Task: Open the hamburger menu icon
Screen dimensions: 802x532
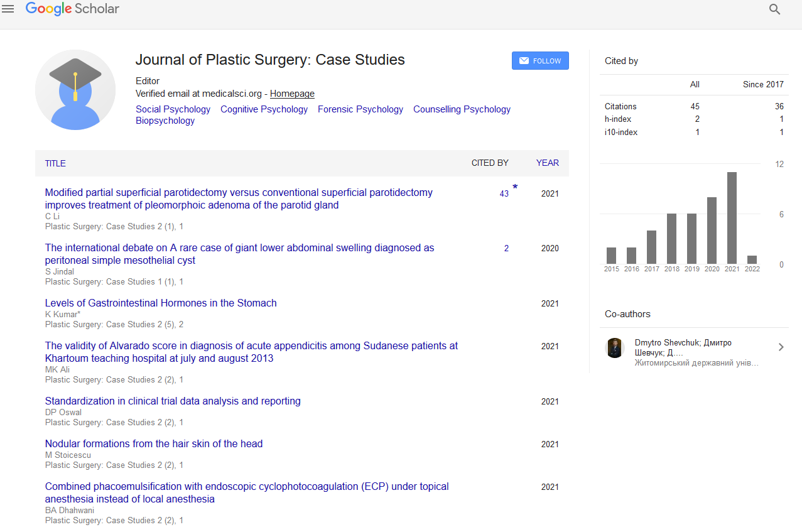Action: click(x=8, y=9)
